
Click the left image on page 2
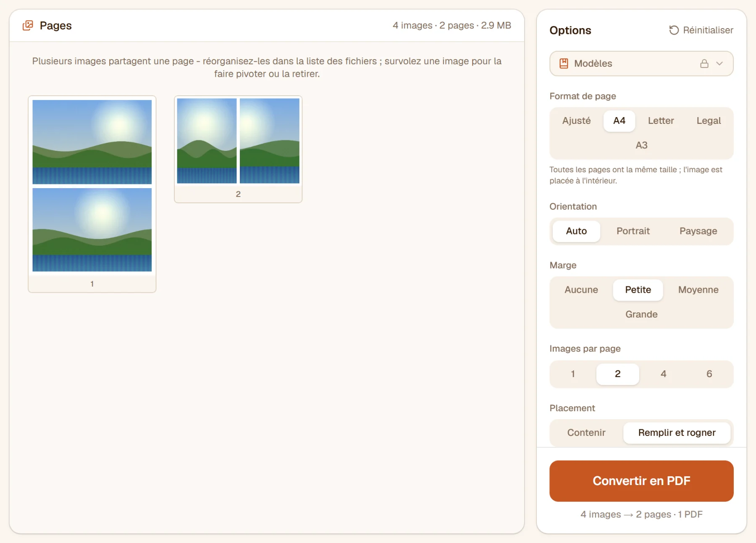point(207,141)
